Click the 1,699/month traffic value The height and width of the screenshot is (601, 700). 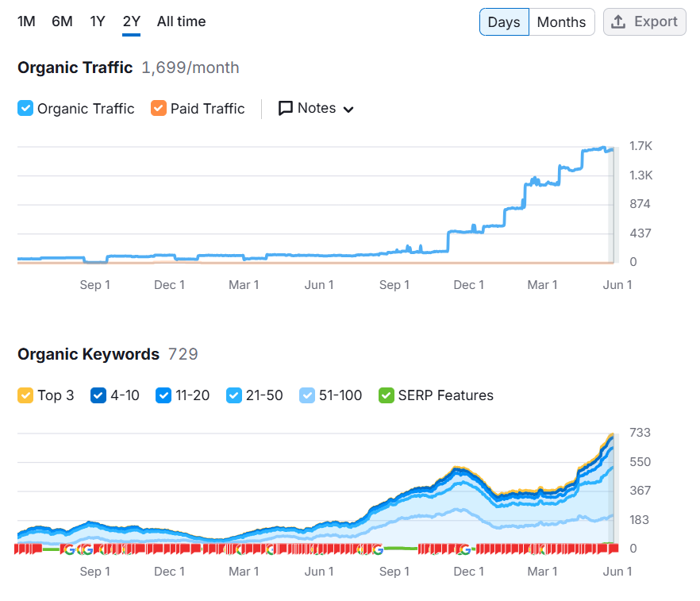[x=190, y=67]
